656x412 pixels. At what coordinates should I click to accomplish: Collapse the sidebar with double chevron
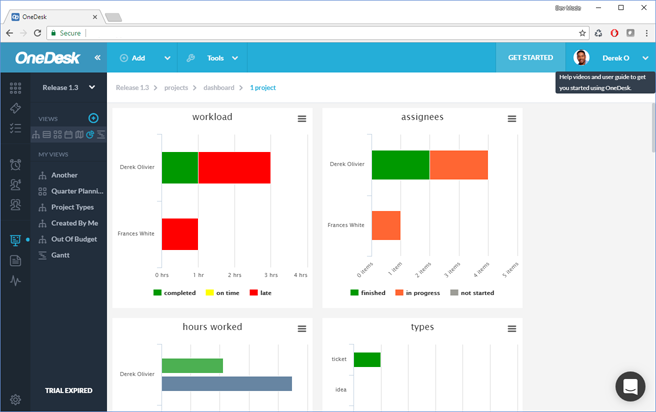pyautogui.click(x=97, y=58)
